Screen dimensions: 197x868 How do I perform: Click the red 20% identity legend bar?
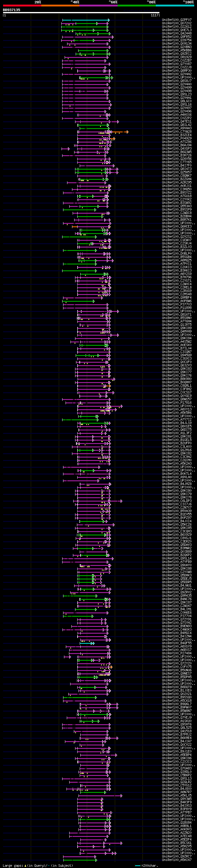[22, 6]
